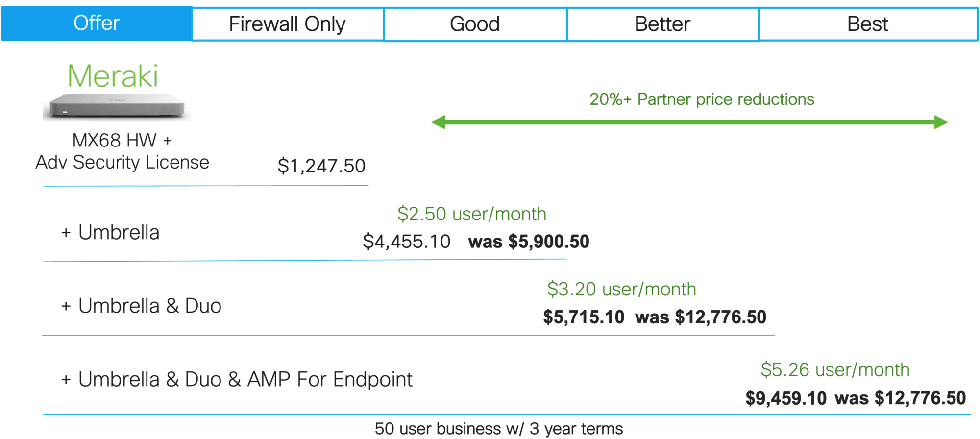Click the green Meraki logo text

pyautogui.click(x=113, y=76)
